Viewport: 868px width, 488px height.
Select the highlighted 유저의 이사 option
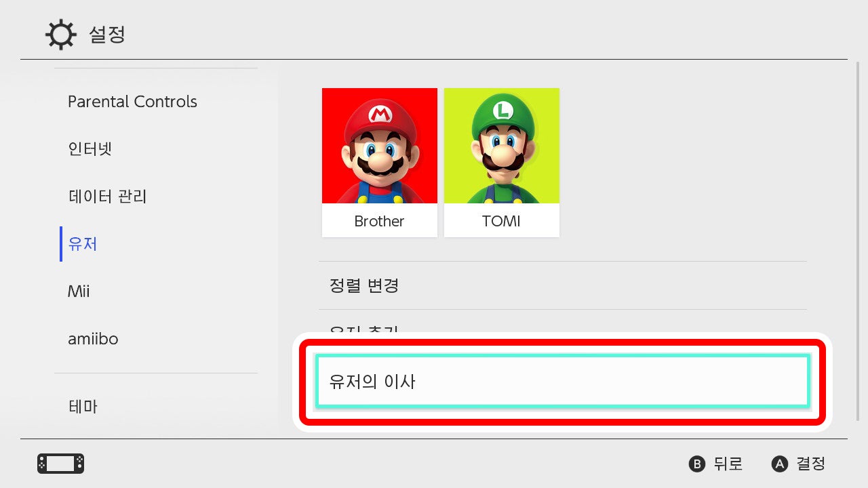[563, 382]
